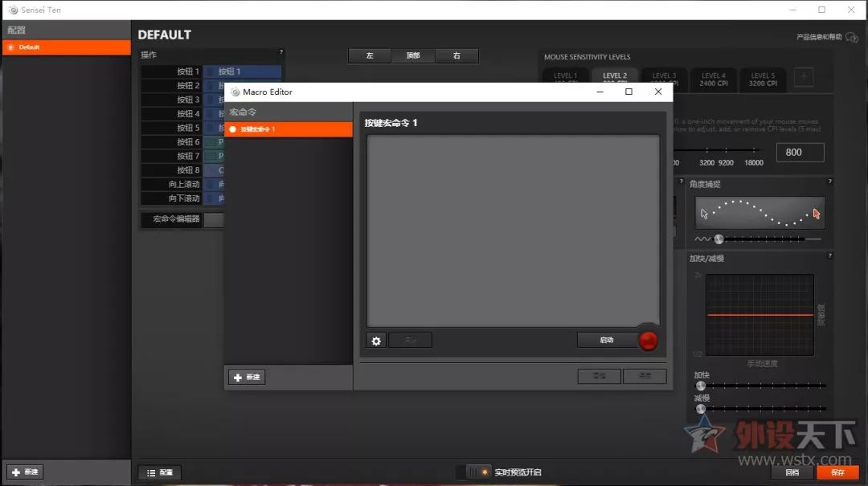The image size is (868, 486).
Task: Click the 启动 start button in Macro Editor
Action: [x=607, y=340]
